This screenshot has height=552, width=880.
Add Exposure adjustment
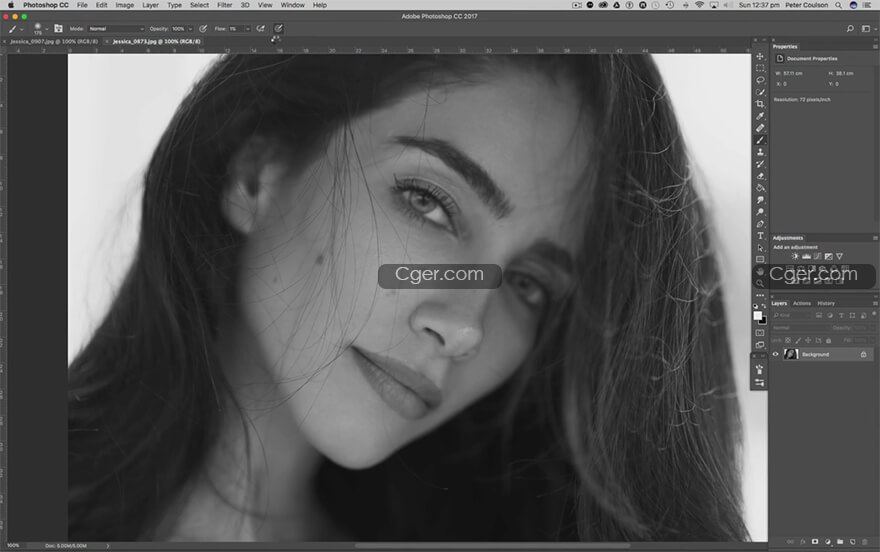tap(828, 256)
